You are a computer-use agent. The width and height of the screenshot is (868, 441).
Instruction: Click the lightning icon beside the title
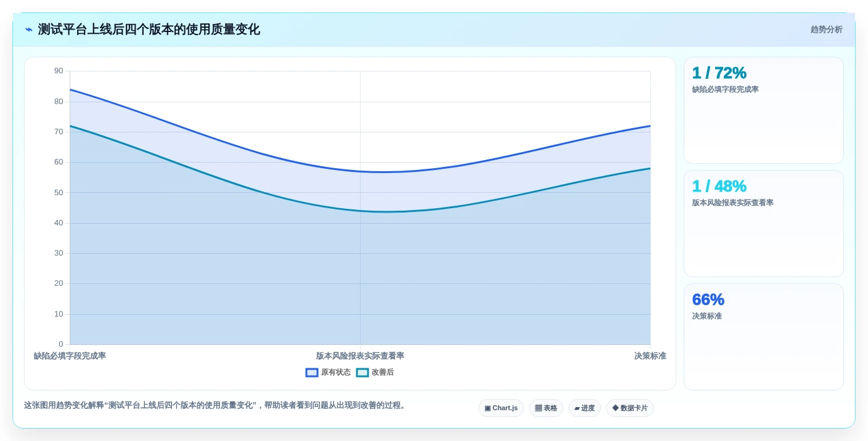click(29, 30)
